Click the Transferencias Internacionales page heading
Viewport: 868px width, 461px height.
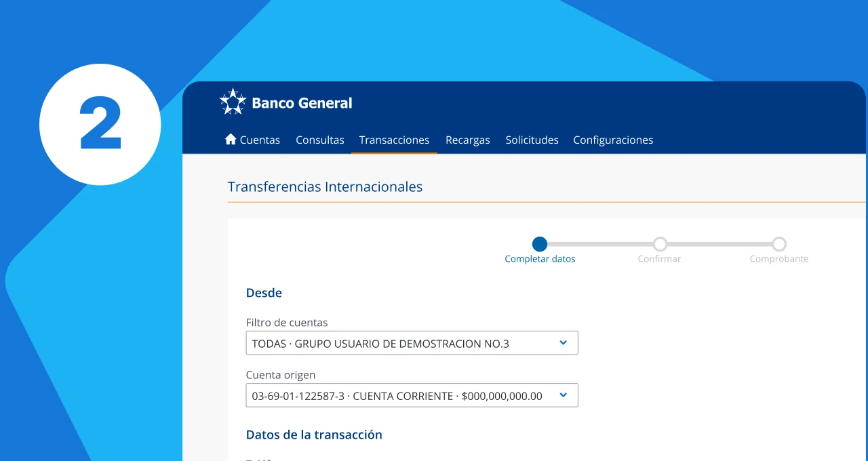[325, 186]
